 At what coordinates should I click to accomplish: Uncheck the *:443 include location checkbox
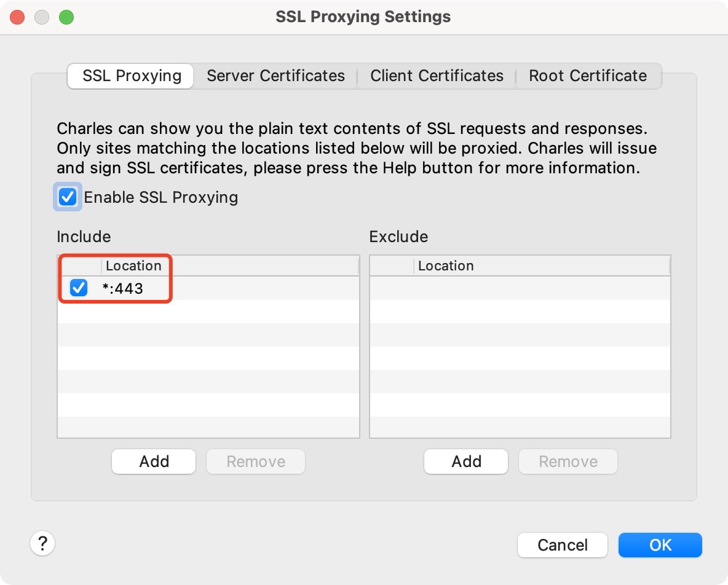79,288
